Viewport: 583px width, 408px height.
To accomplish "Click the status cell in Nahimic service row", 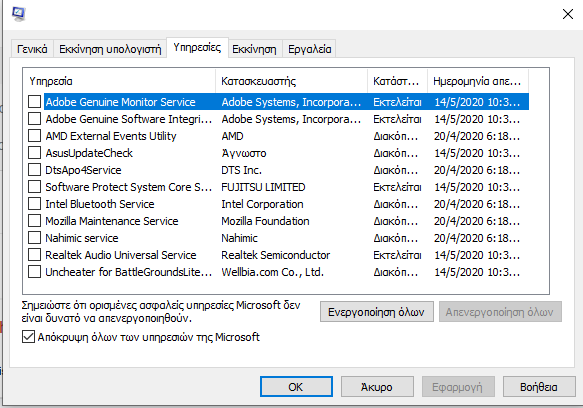I will (396, 238).
